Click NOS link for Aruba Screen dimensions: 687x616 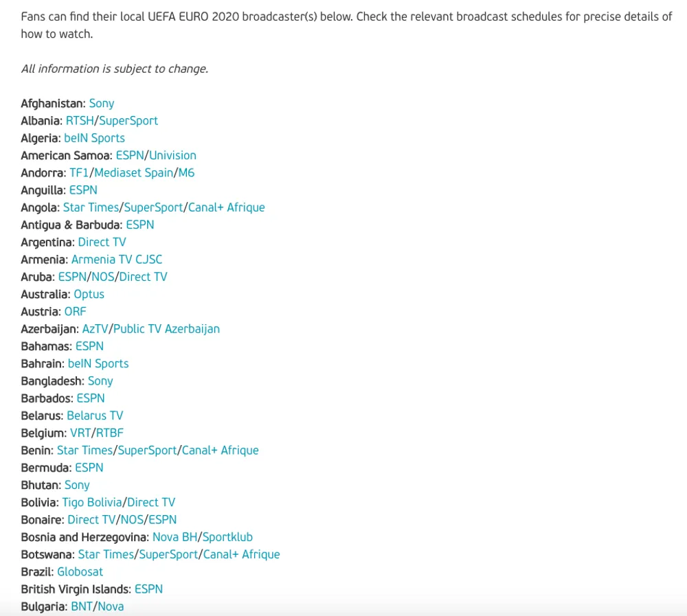pos(103,277)
